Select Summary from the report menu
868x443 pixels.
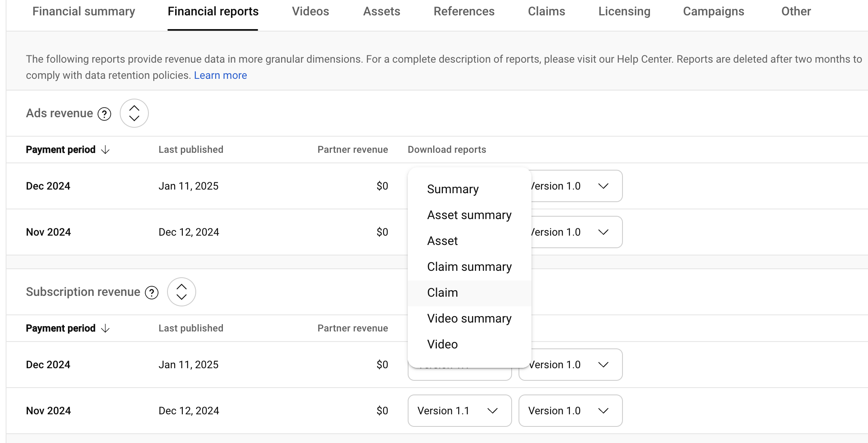pyautogui.click(x=453, y=189)
